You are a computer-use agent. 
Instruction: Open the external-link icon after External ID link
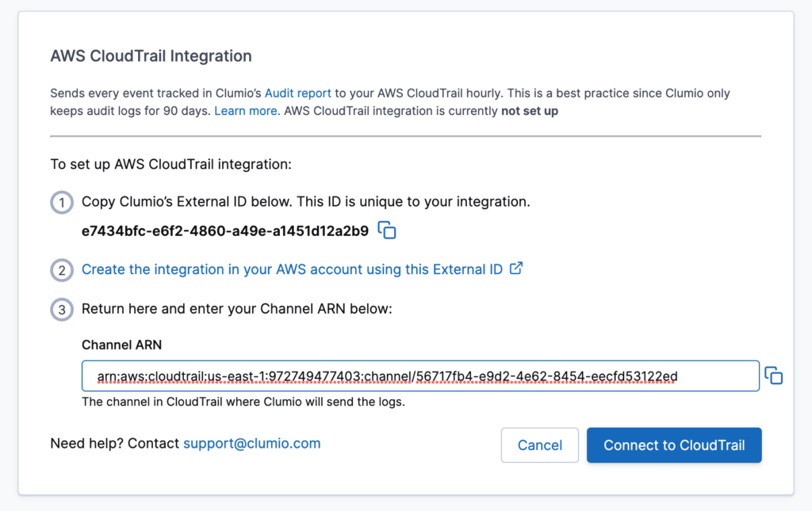pyautogui.click(x=515, y=269)
